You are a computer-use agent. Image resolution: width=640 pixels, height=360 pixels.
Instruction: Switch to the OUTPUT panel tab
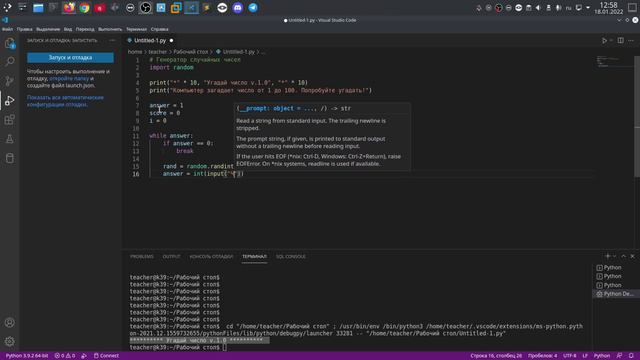click(x=171, y=257)
